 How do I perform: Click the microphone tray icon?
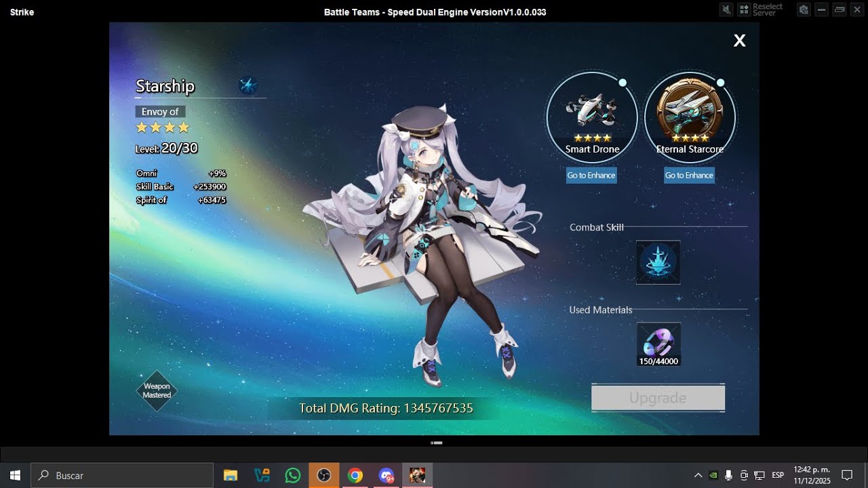tap(728, 475)
